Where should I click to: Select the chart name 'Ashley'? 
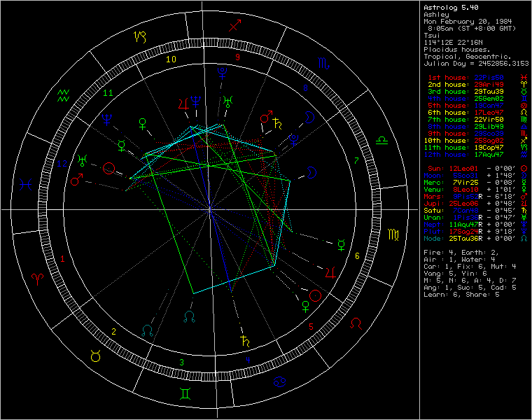pos(436,15)
